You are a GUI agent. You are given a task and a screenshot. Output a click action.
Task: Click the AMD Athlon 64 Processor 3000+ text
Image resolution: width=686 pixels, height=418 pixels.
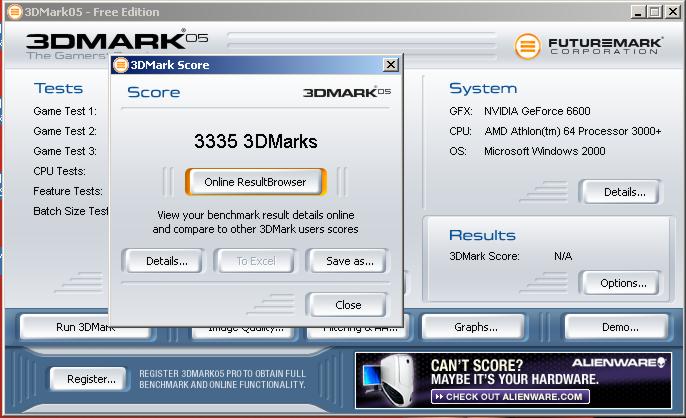(573, 131)
